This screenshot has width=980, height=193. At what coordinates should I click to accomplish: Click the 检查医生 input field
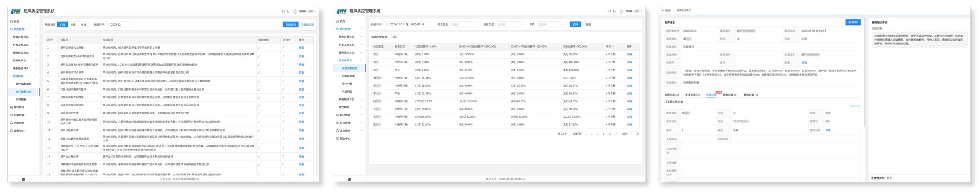(x=463, y=25)
